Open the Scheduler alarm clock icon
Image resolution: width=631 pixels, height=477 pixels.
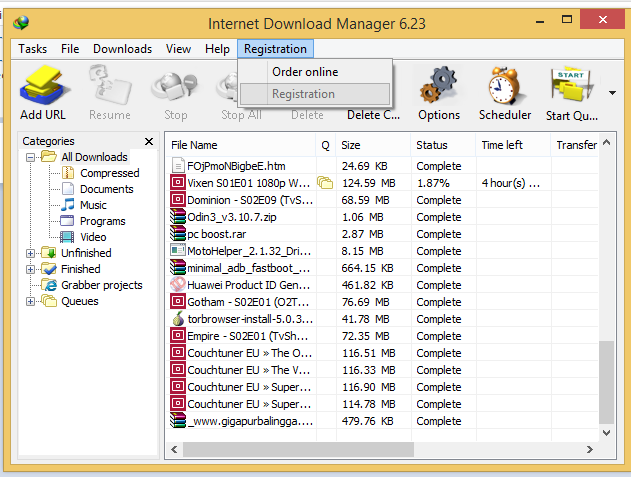tap(505, 86)
